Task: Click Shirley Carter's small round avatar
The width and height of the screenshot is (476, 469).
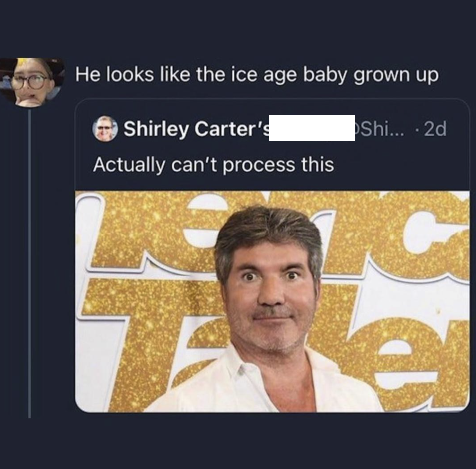Action: tap(105, 128)
